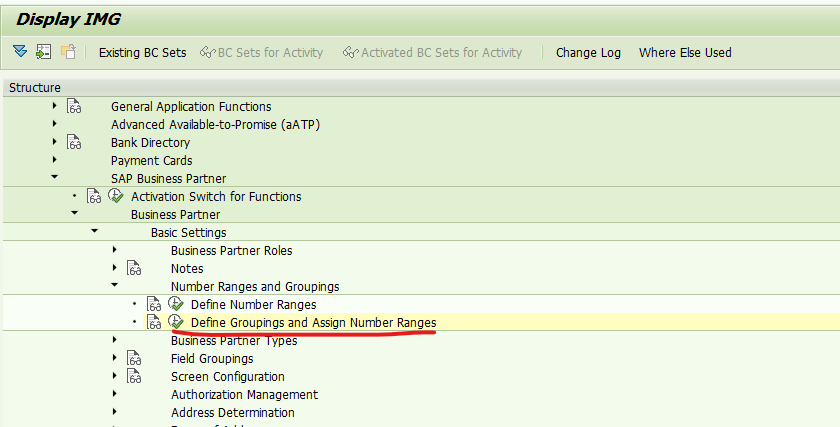
Task: Select Authorization Management row text
Action: click(244, 394)
